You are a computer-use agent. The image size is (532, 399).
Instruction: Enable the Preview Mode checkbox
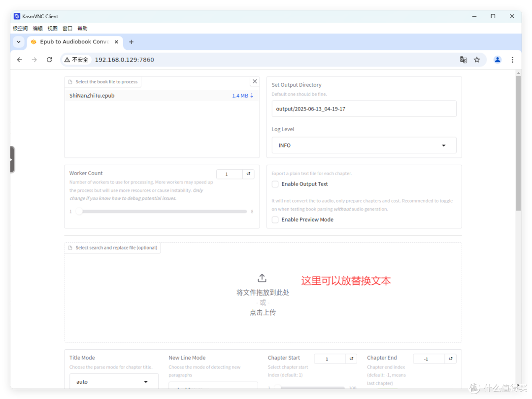pos(275,219)
